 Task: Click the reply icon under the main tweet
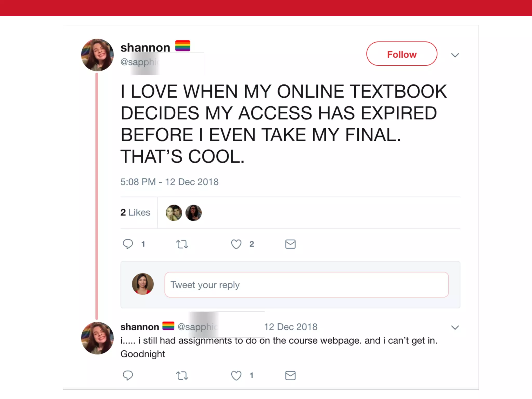pyautogui.click(x=128, y=244)
